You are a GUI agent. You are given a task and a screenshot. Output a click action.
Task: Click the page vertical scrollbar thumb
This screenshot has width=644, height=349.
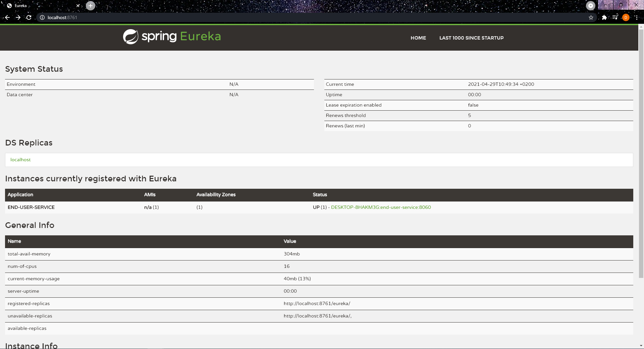click(x=641, y=154)
